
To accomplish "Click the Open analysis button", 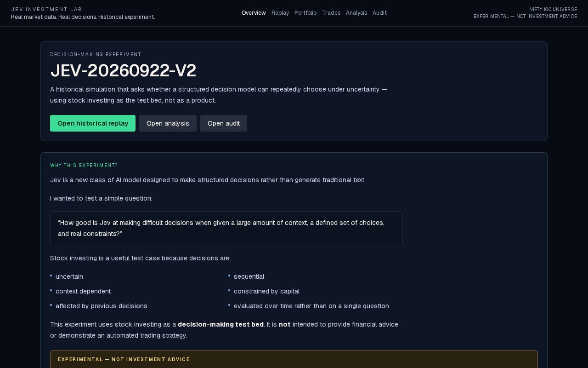I will [x=168, y=123].
